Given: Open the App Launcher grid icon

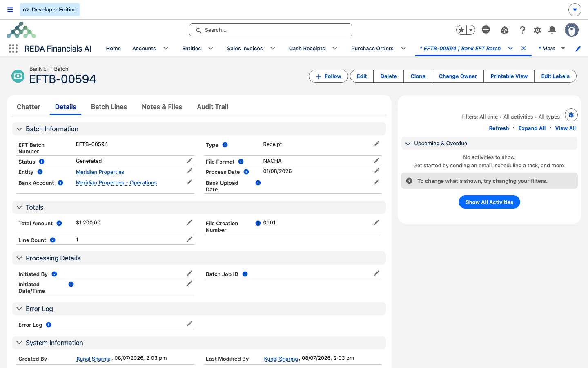Looking at the screenshot, I should [13, 49].
